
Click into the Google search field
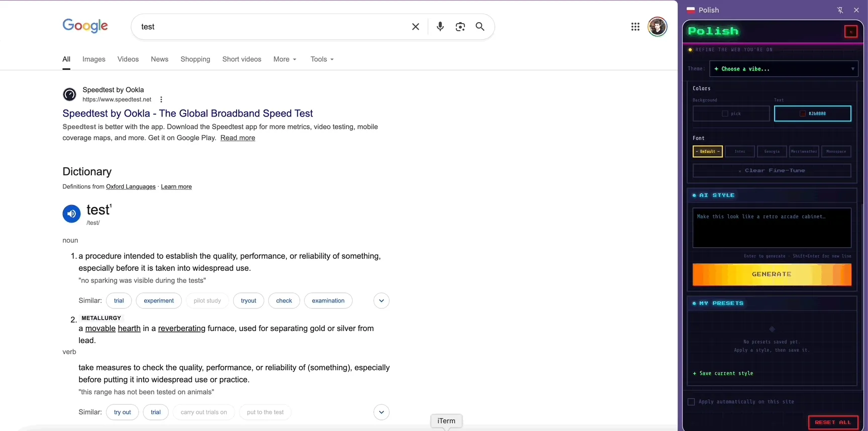pyautogui.click(x=271, y=27)
